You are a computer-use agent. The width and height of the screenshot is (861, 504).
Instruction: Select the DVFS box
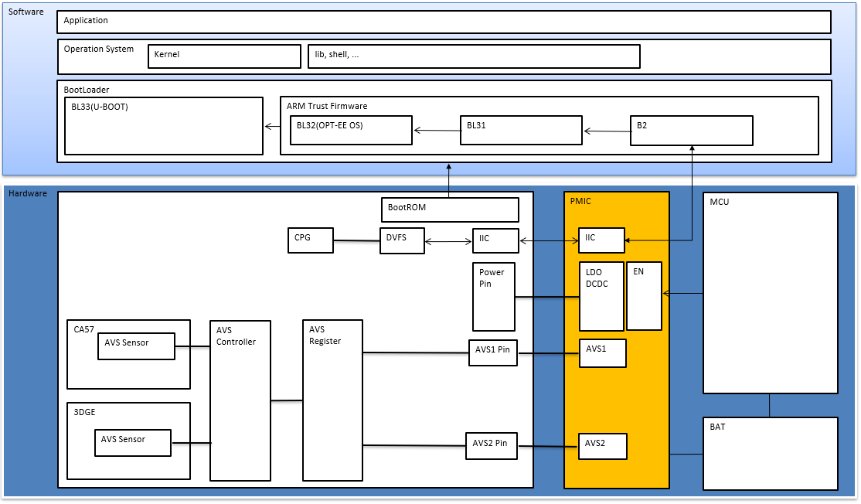click(x=402, y=240)
